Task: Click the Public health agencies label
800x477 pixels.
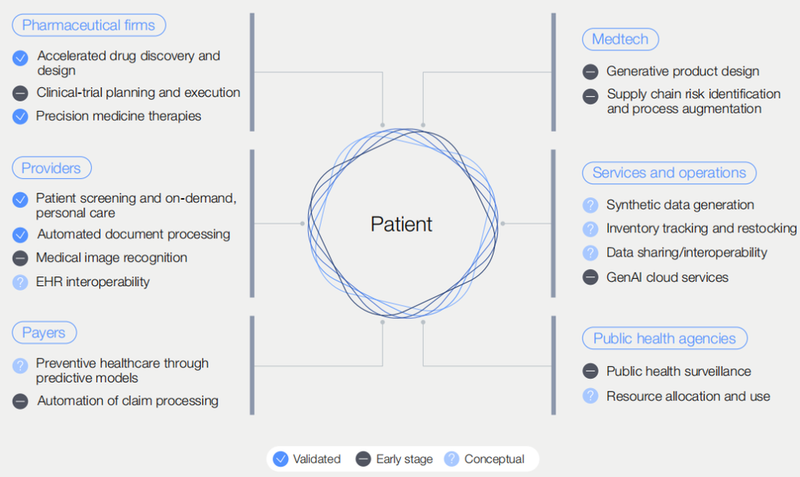Action: pyautogui.click(x=664, y=338)
